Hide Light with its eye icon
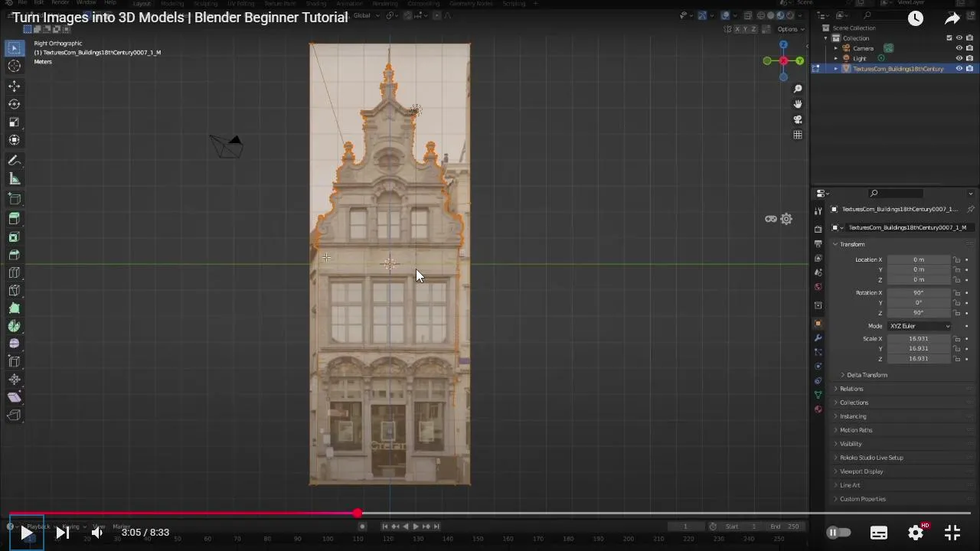 (x=959, y=58)
